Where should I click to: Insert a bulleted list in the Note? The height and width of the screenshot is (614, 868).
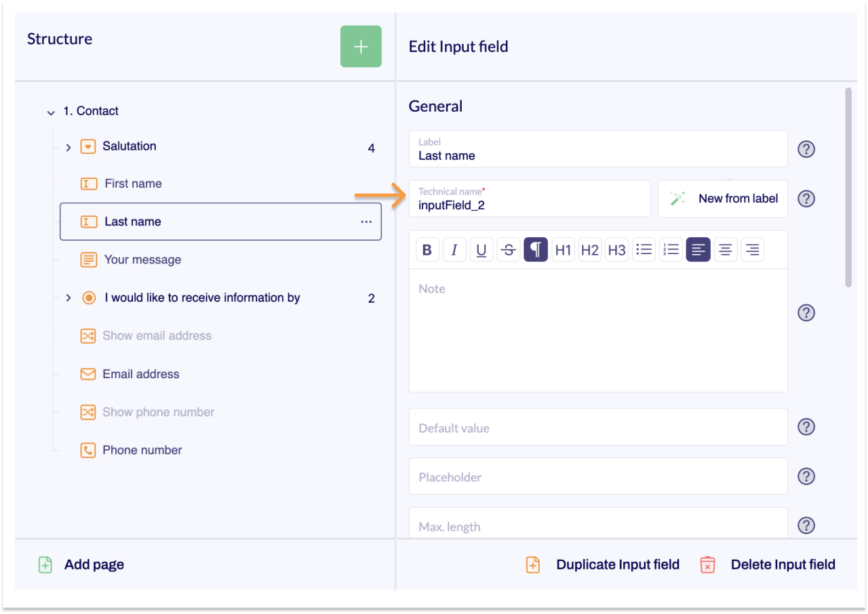point(644,249)
